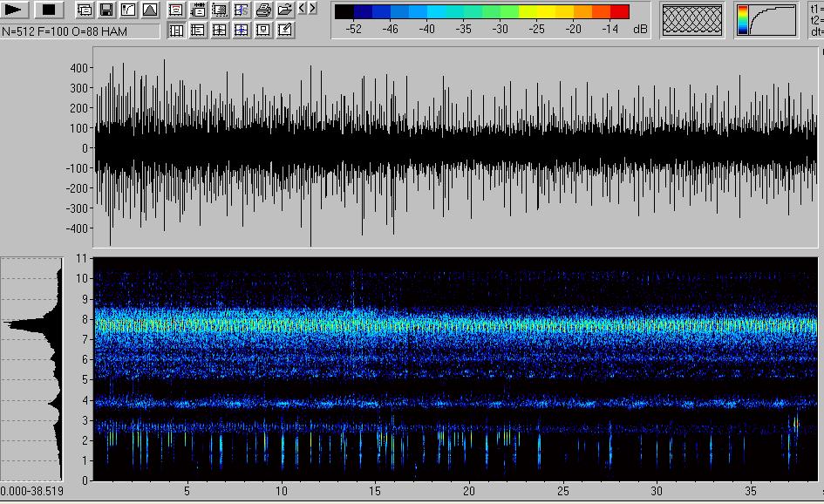Toggle the pencil edit button in second row
This screenshot has height=504, width=824.
pos(284,31)
